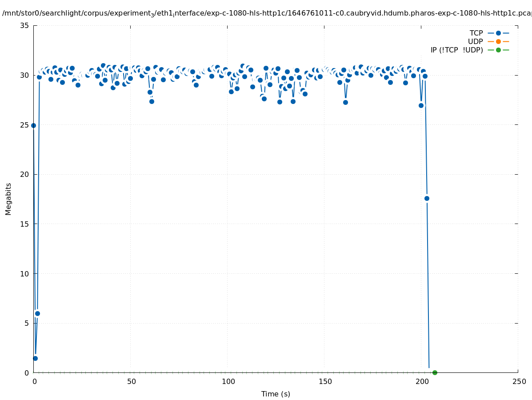532x400 pixels.
Task: Click the Megabits y-axis label
Action: [8, 199]
